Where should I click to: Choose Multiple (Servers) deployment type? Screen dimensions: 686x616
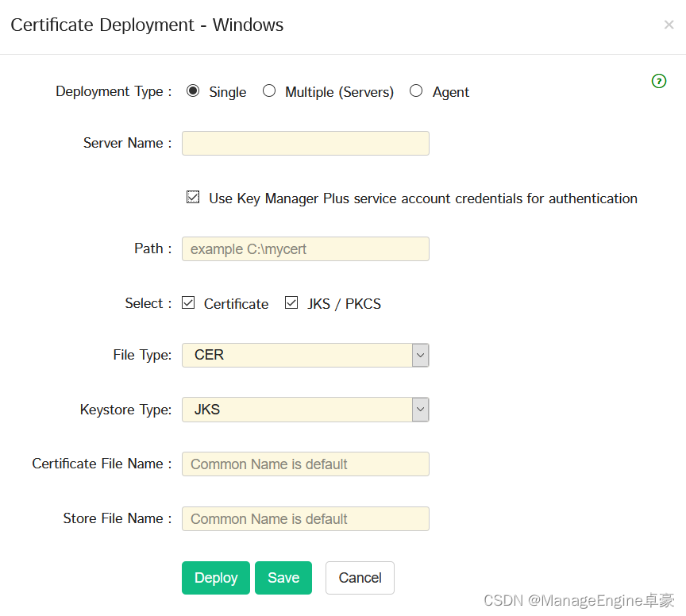click(x=269, y=91)
